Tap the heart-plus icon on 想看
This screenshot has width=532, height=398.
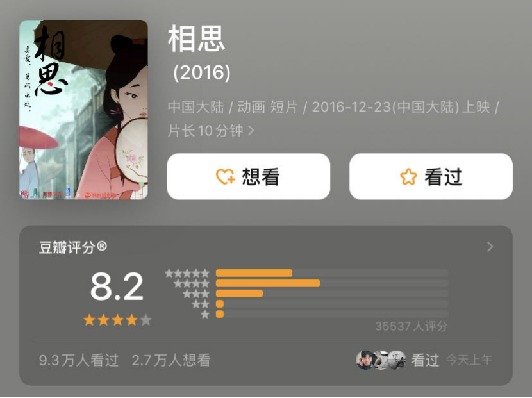tap(225, 176)
